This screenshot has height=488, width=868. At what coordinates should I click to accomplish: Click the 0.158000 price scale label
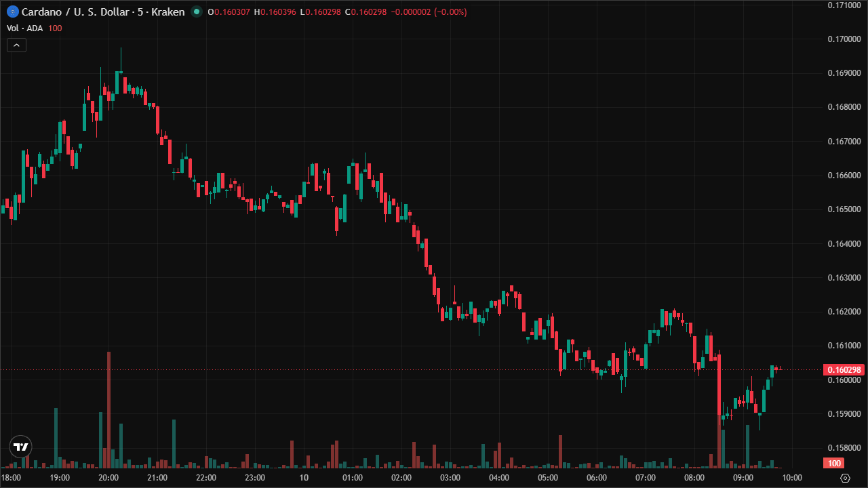click(x=844, y=447)
